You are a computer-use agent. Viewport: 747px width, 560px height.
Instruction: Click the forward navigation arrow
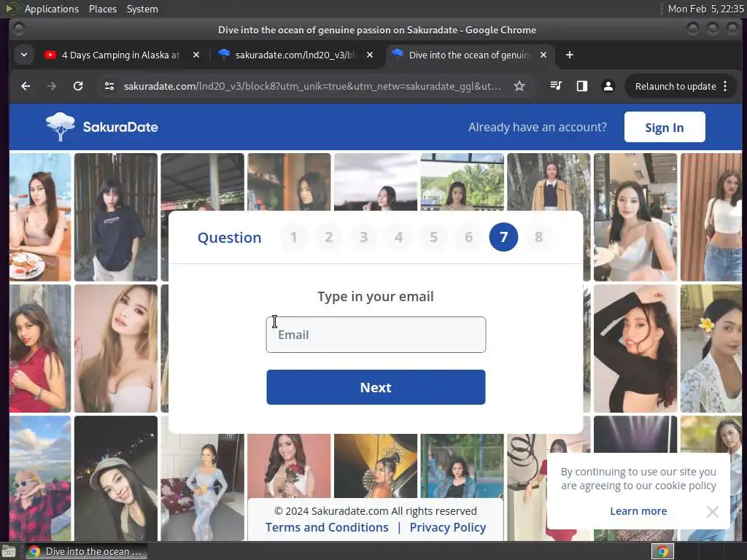click(52, 86)
